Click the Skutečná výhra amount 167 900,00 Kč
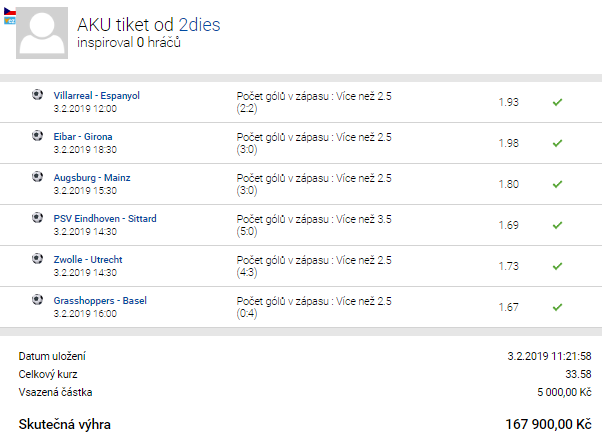Image resolution: width=602 pixels, height=440 pixels. point(548,424)
